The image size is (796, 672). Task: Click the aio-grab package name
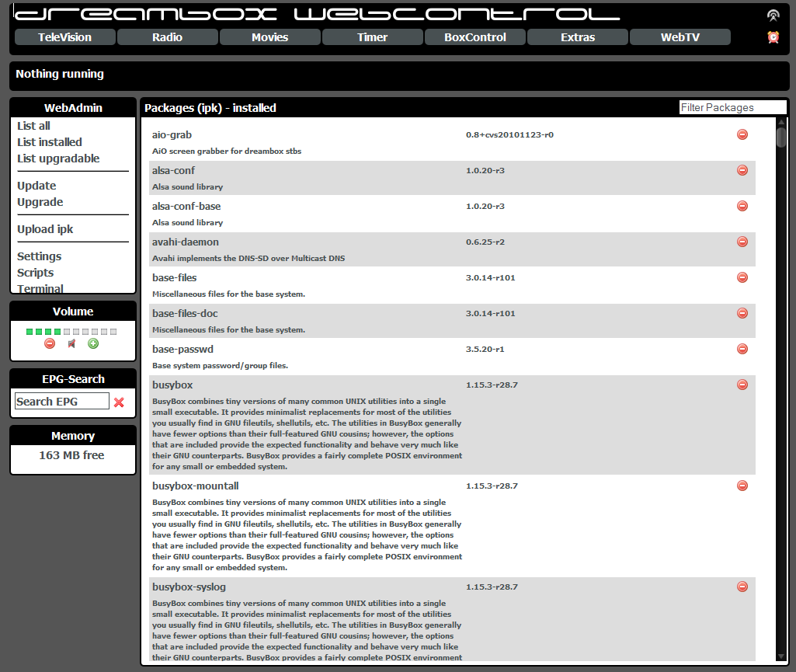(x=172, y=134)
